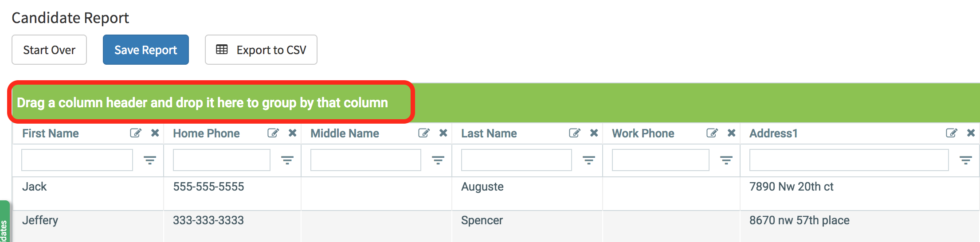Sort by the Last Name column header

[x=489, y=133]
